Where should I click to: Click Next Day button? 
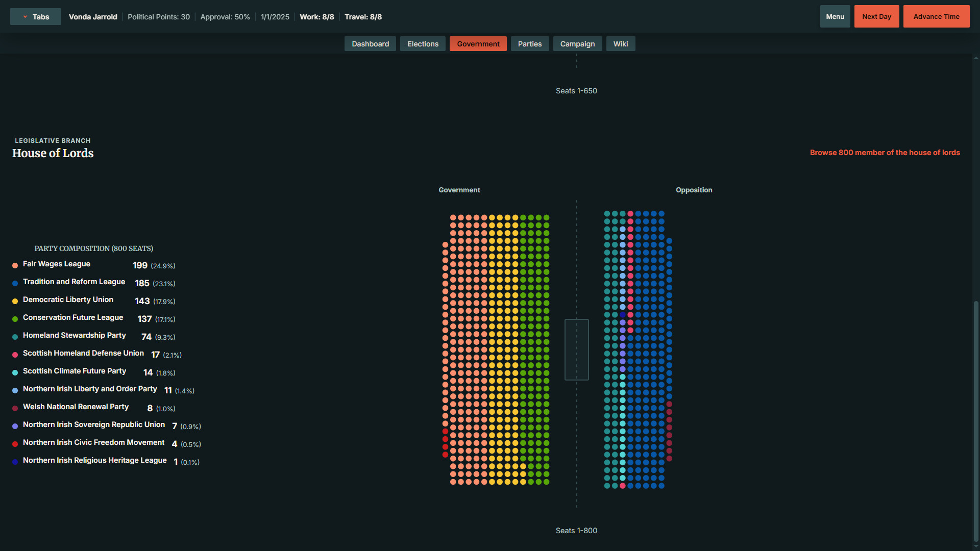coord(876,17)
